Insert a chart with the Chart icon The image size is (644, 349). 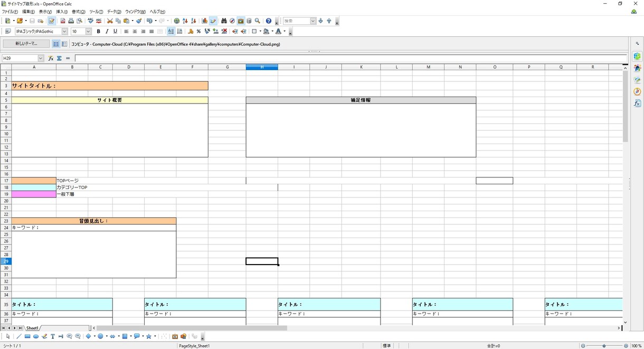(205, 21)
